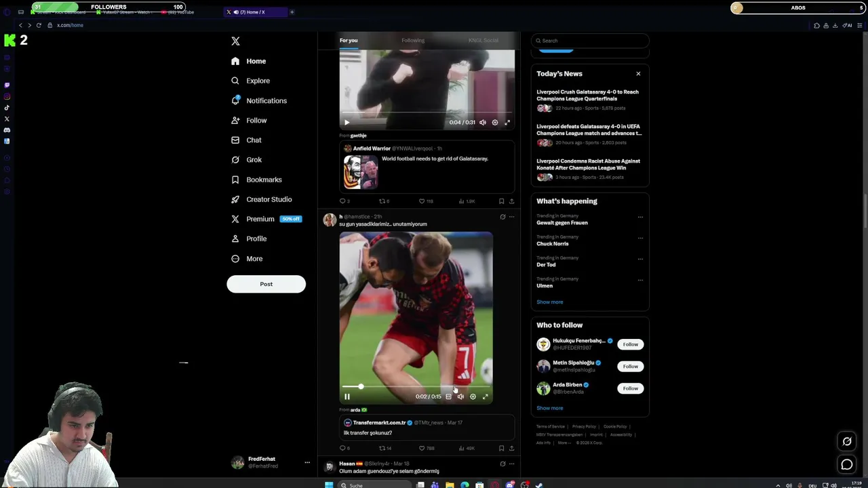Open more options for hamstice post

[x=511, y=217]
